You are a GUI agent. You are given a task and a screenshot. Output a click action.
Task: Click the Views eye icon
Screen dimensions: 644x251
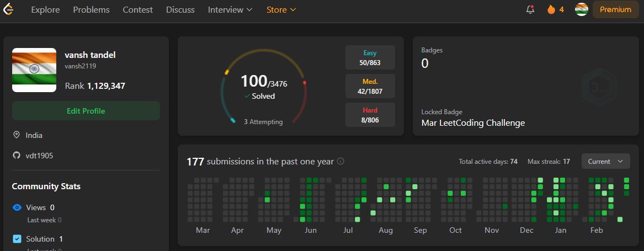coord(17,207)
